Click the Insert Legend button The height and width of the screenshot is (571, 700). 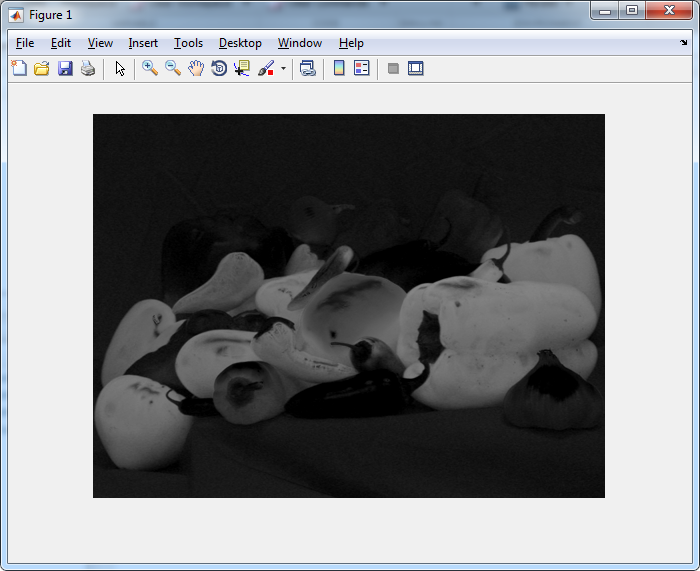coord(362,69)
